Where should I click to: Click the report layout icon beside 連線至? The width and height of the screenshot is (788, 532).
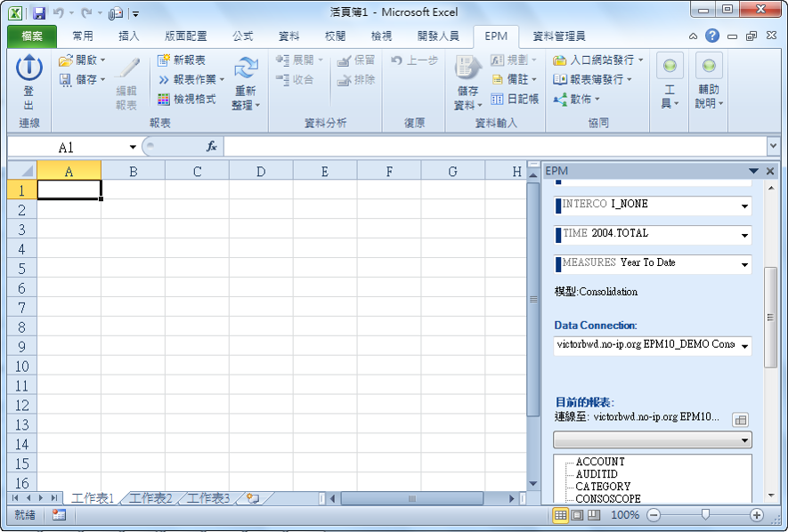coord(740,419)
